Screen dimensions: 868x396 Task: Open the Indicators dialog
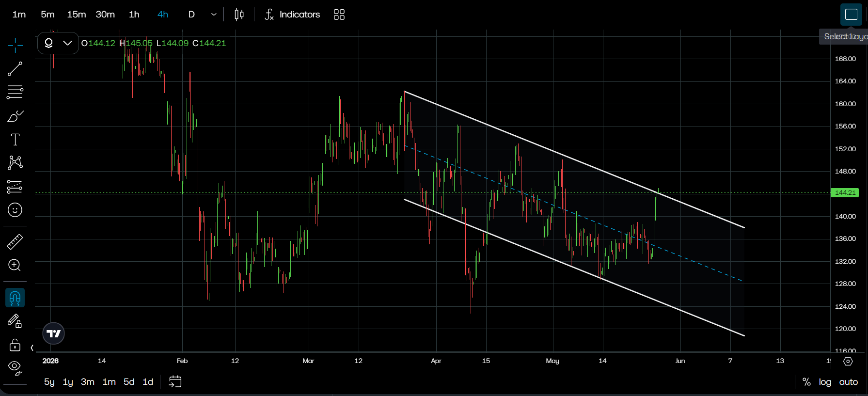click(292, 15)
